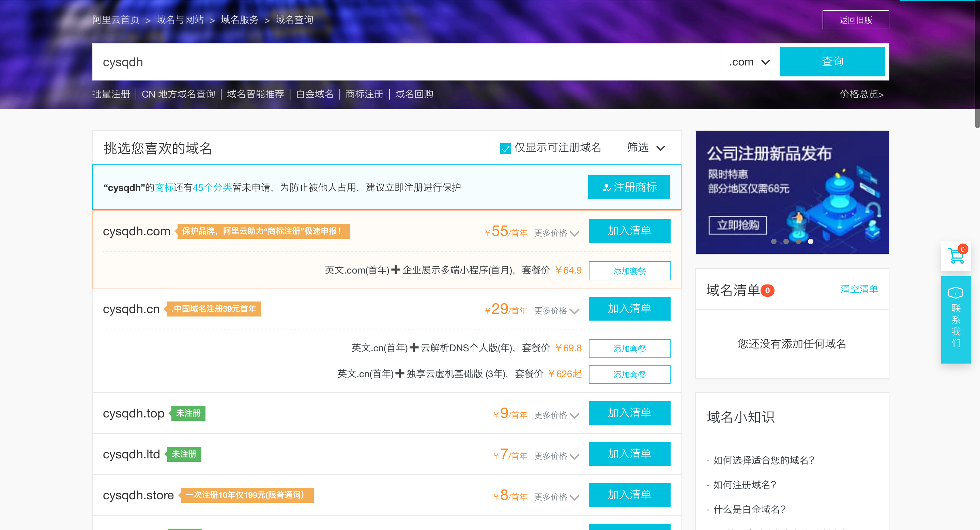Expand more prices for cysqdh.top
Screen dimensions: 980x530
point(556,415)
